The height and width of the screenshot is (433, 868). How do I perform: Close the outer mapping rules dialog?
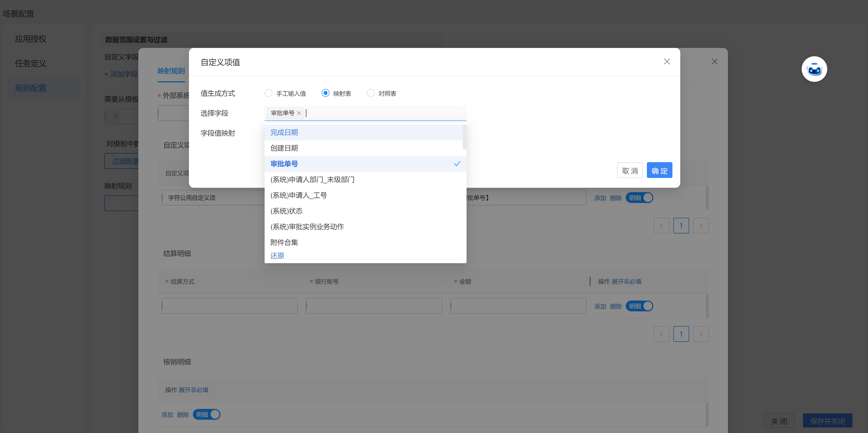click(714, 62)
